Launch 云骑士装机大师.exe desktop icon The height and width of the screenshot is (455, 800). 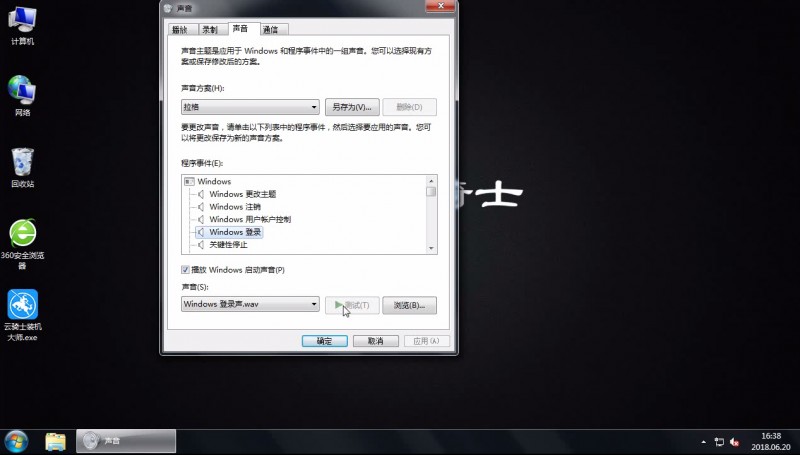[22, 315]
